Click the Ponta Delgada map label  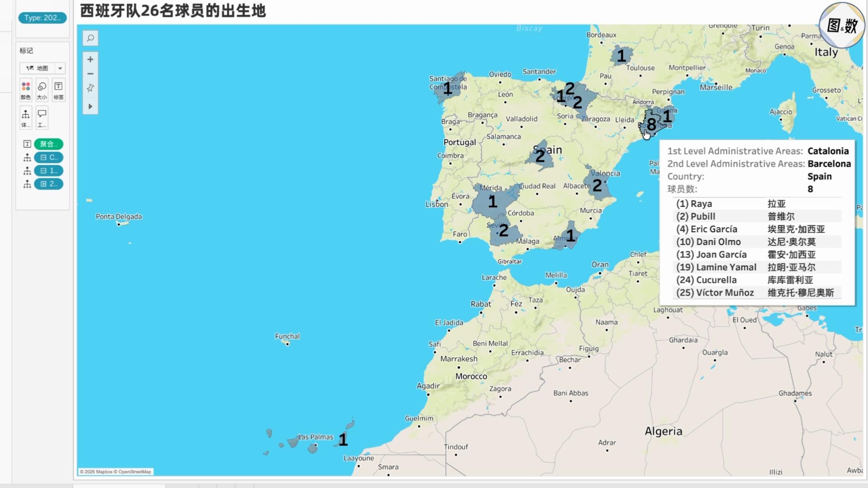pyautogui.click(x=119, y=216)
